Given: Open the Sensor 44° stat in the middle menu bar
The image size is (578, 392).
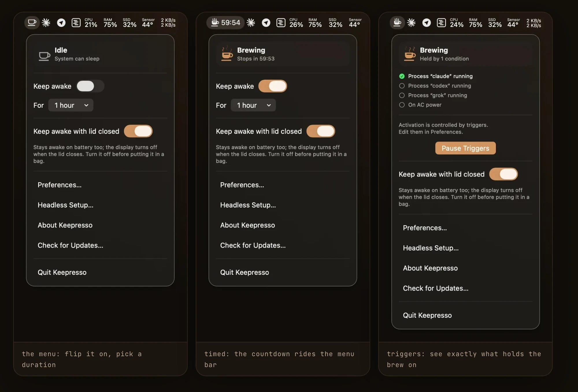Looking at the screenshot, I should pos(355,23).
